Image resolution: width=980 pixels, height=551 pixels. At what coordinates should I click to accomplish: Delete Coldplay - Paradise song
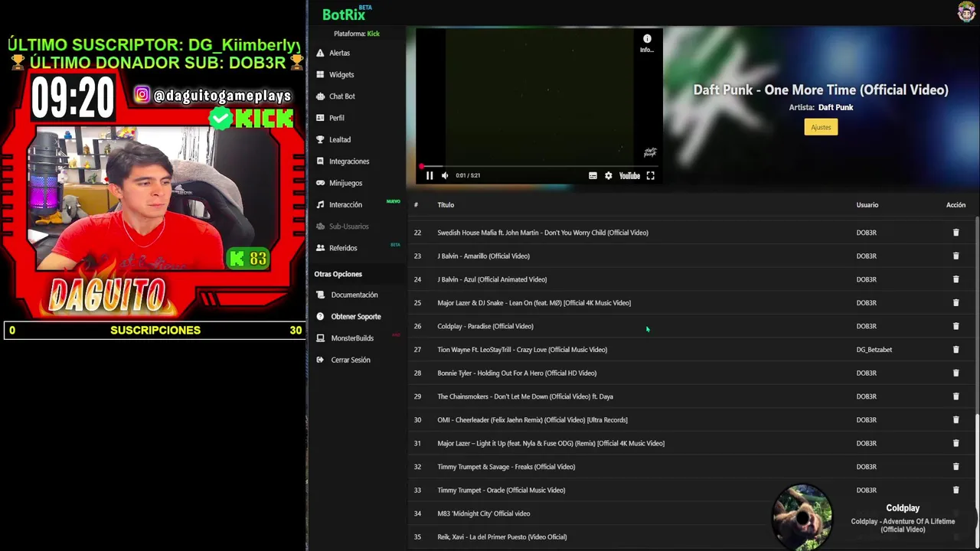[x=955, y=326]
